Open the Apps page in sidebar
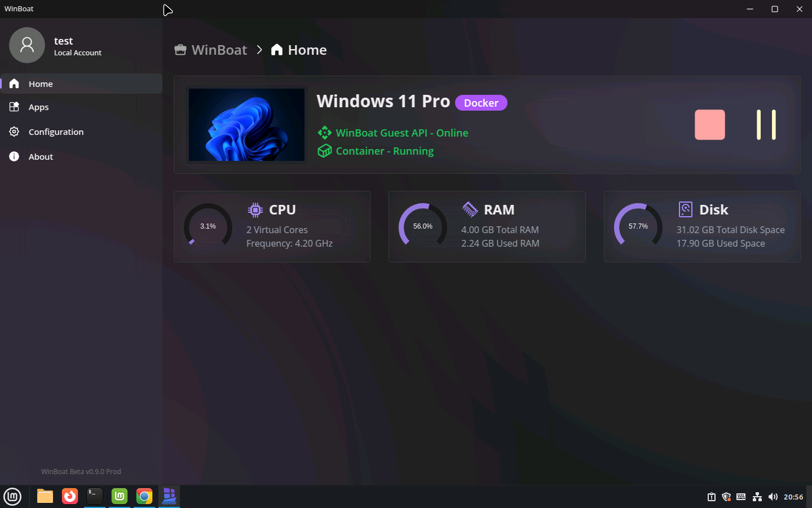 pyautogui.click(x=38, y=107)
